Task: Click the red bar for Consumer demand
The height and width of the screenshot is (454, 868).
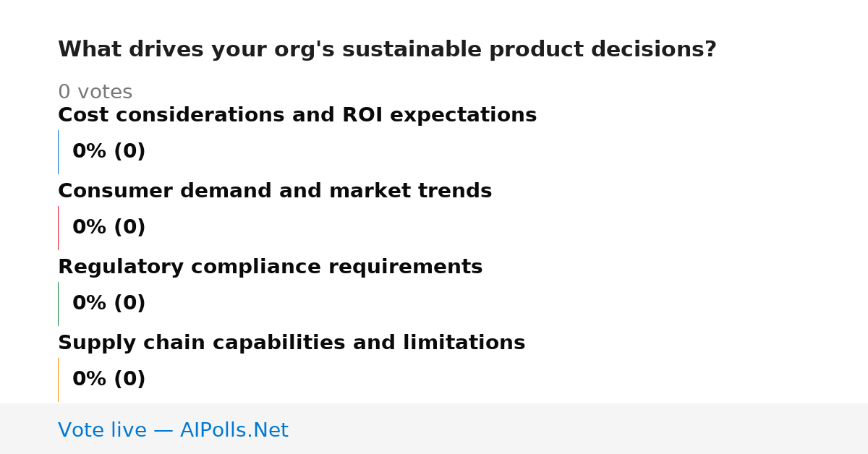Action: [58, 228]
